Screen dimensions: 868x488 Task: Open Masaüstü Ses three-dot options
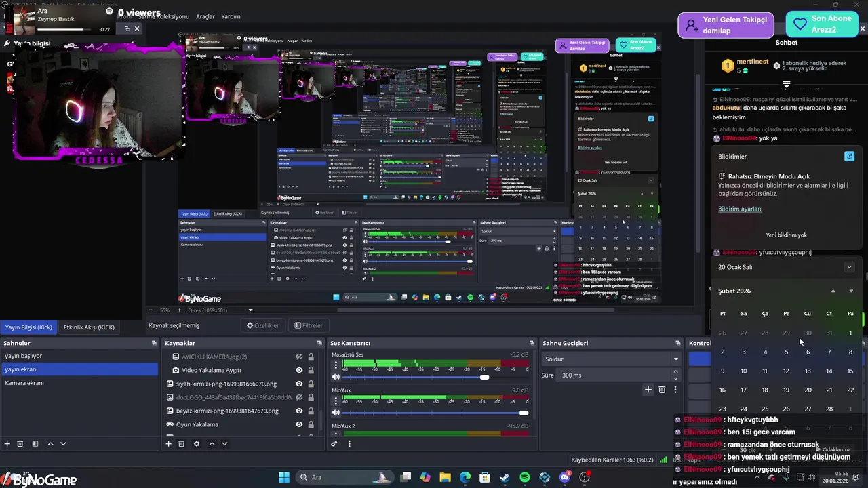[336, 366]
